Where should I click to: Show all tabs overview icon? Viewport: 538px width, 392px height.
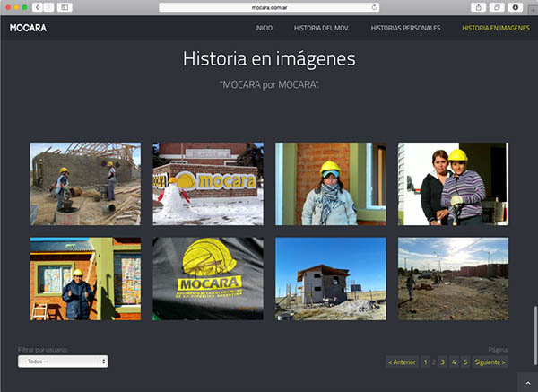point(498,7)
